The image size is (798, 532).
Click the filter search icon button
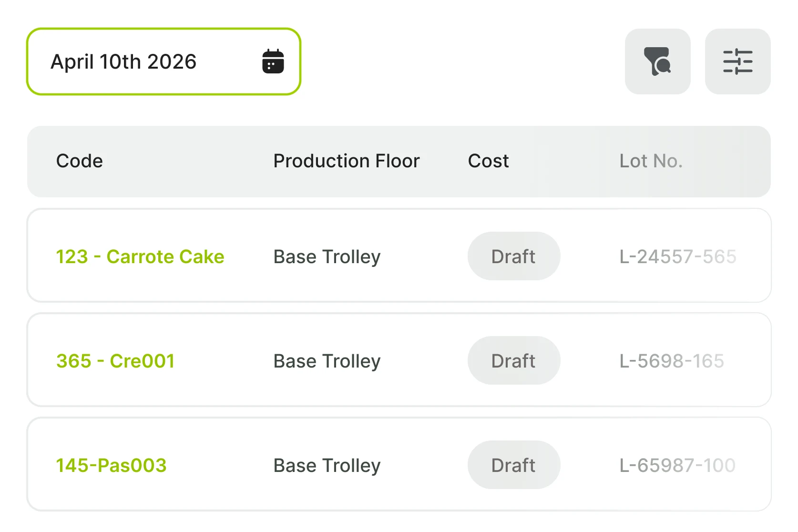[x=657, y=61]
